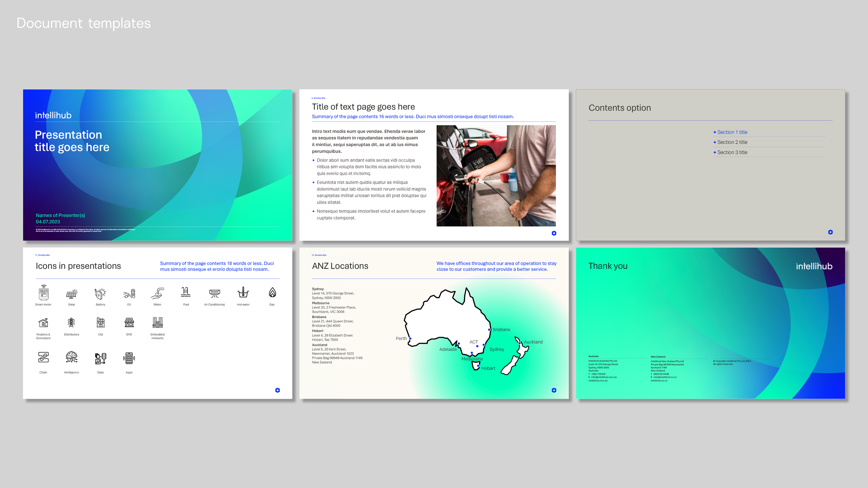The image size is (868, 488).
Task: Select the Battery icon
Action: point(100,294)
